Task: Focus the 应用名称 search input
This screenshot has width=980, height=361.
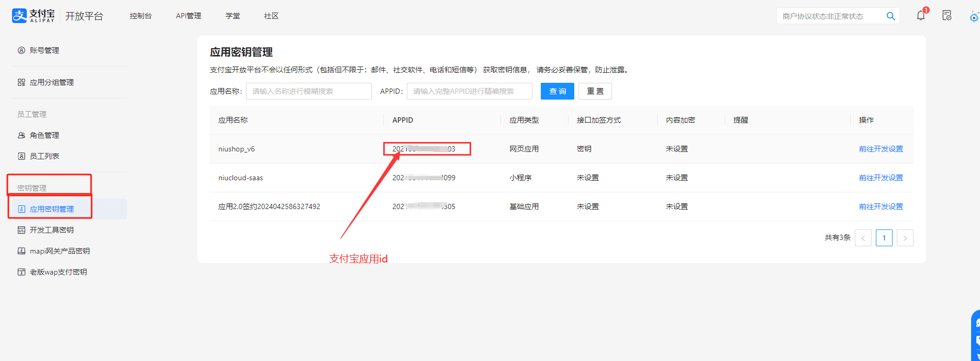Action: pos(309,91)
